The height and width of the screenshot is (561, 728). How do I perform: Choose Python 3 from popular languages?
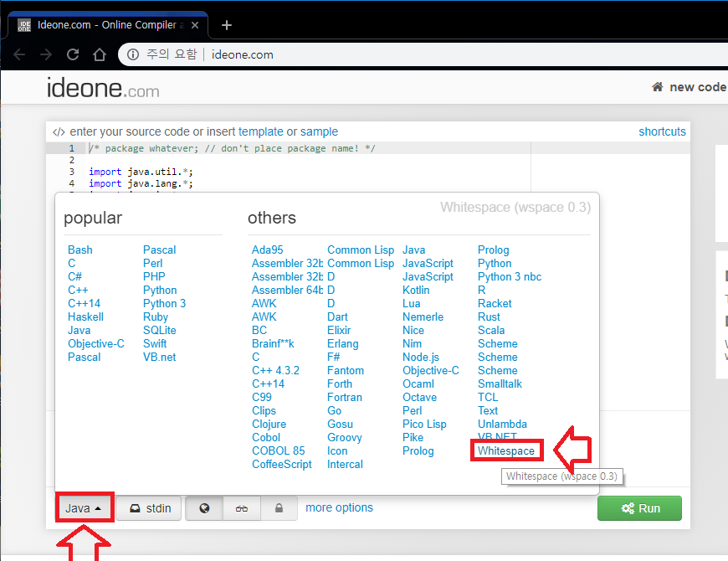click(x=164, y=304)
